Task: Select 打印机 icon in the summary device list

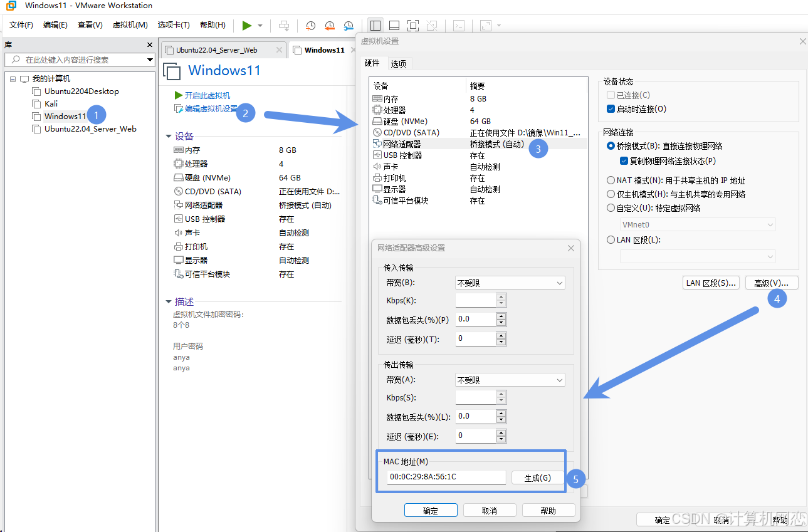Action: pos(179,246)
